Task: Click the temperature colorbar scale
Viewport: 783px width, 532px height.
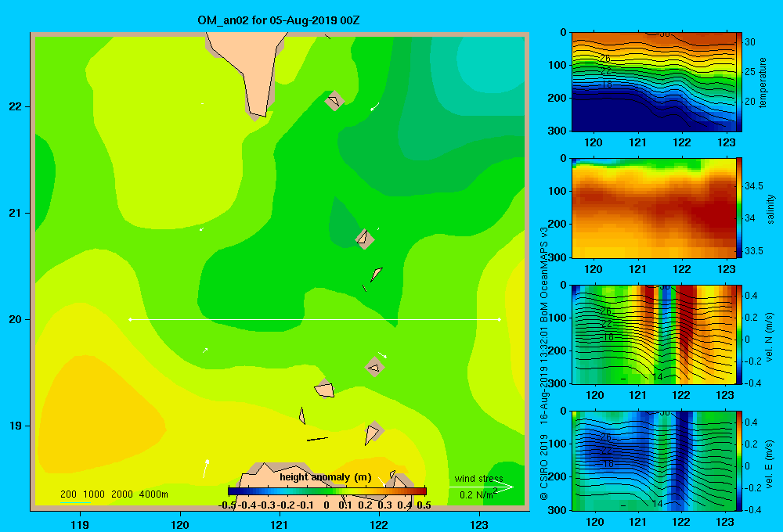Action: coord(739,82)
